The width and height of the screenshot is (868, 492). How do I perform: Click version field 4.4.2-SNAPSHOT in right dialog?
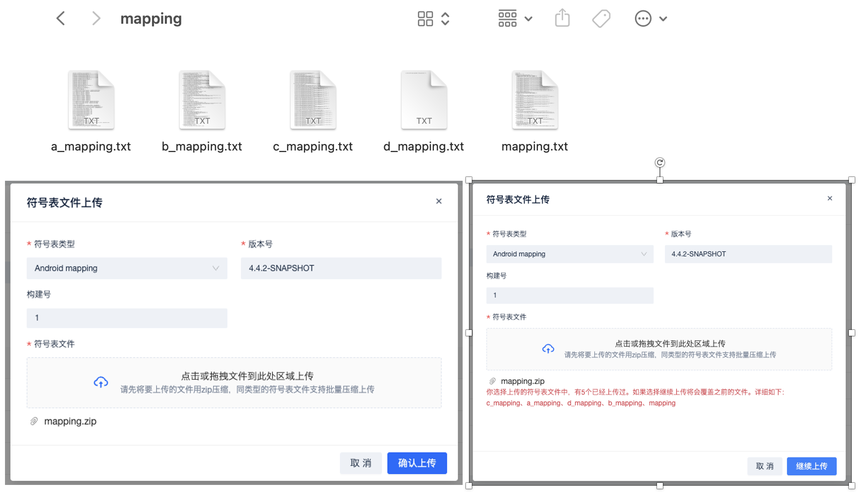click(748, 254)
